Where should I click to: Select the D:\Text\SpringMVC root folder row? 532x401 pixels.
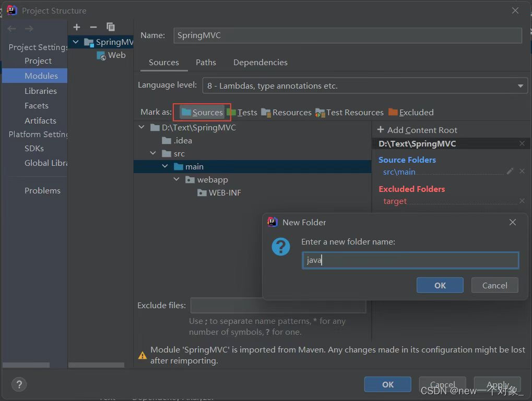click(x=253, y=127)
